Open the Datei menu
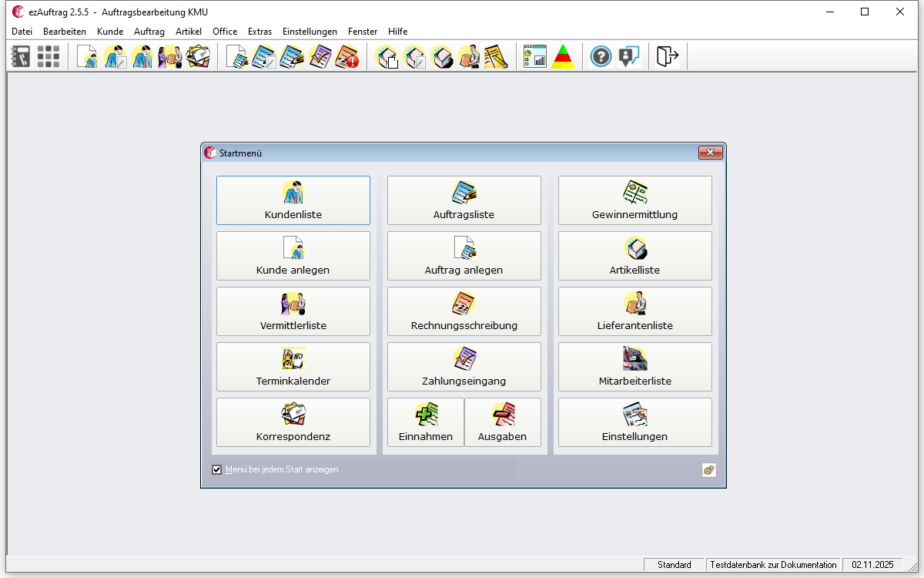 click(x=22, y=32)
